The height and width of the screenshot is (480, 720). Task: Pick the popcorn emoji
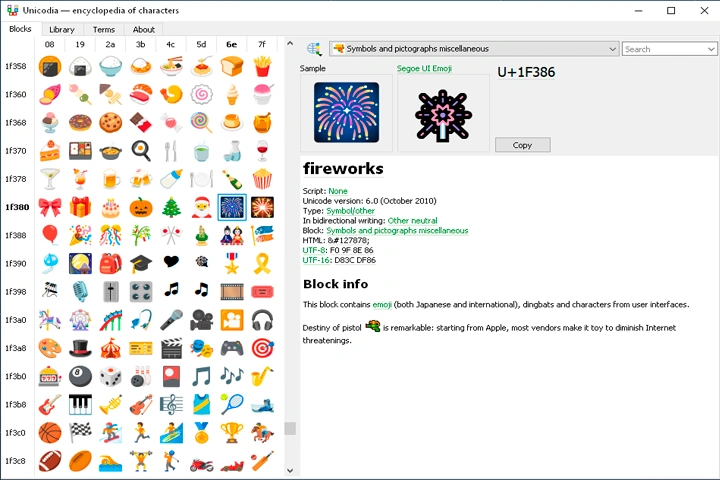(x=262, y=179)
